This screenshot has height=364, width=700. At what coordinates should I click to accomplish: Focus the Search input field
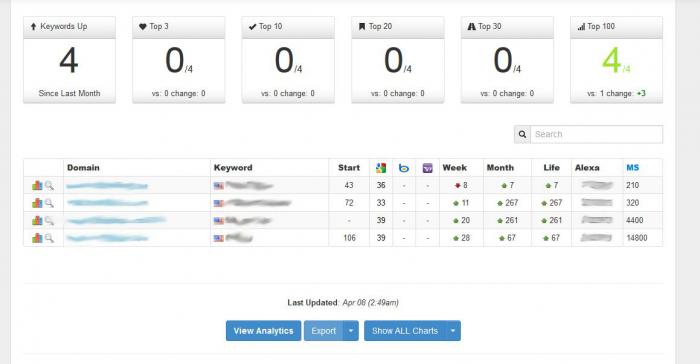click(x=596, y=134)
